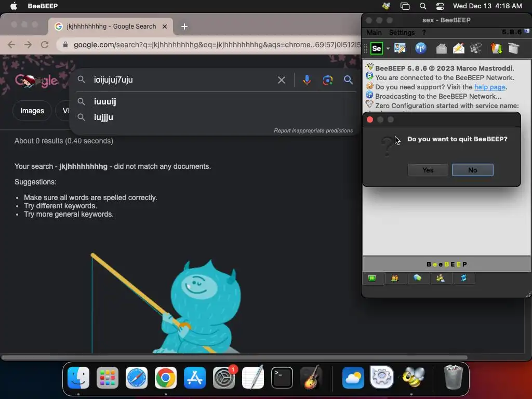Switch to the groups tab in BeeBEEP
The width and height of the screenshot is (532, 399).
point(441,278)
